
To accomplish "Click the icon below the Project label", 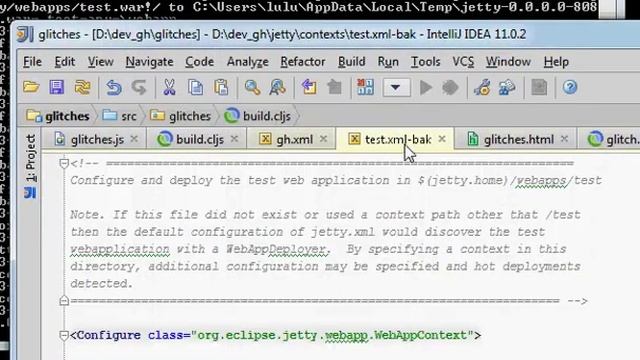I will pyautogui.click(x=30, y=193).
